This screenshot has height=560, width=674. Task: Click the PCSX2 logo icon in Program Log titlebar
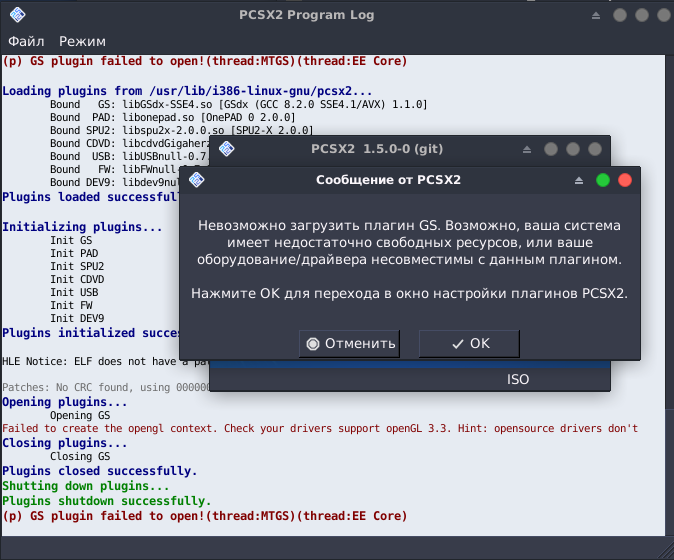18,15
